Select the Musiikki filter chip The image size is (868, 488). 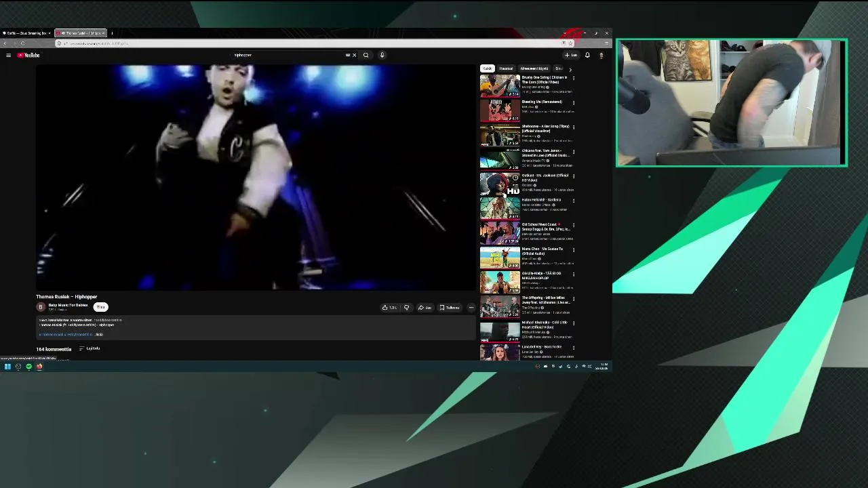(506, 68)
